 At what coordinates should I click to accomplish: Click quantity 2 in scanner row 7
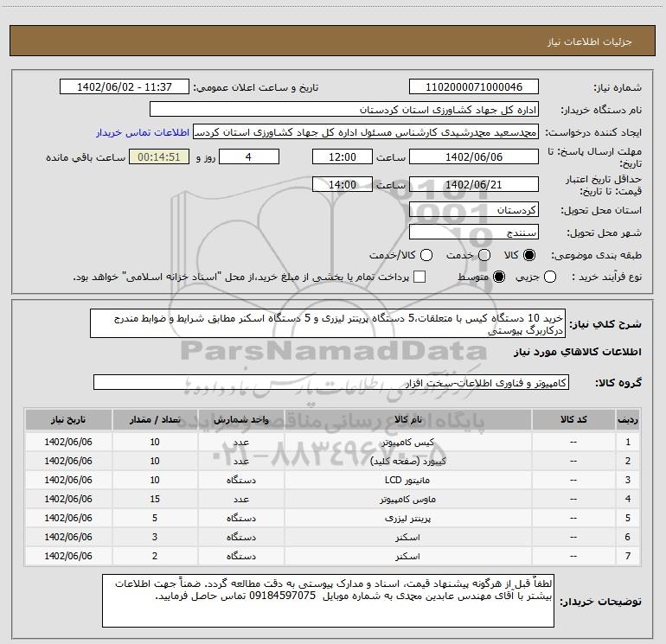click(x=155, y=556)
